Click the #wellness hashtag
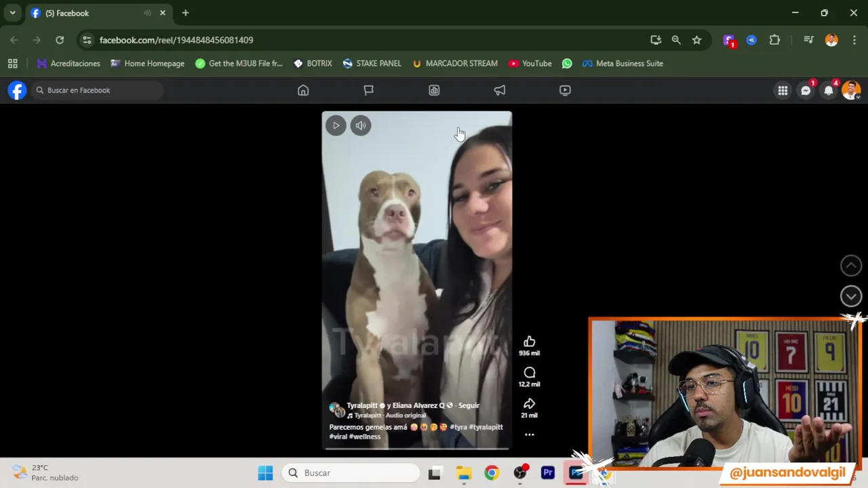The height and width of the screenshot is (488, 868). click(365, 436)
